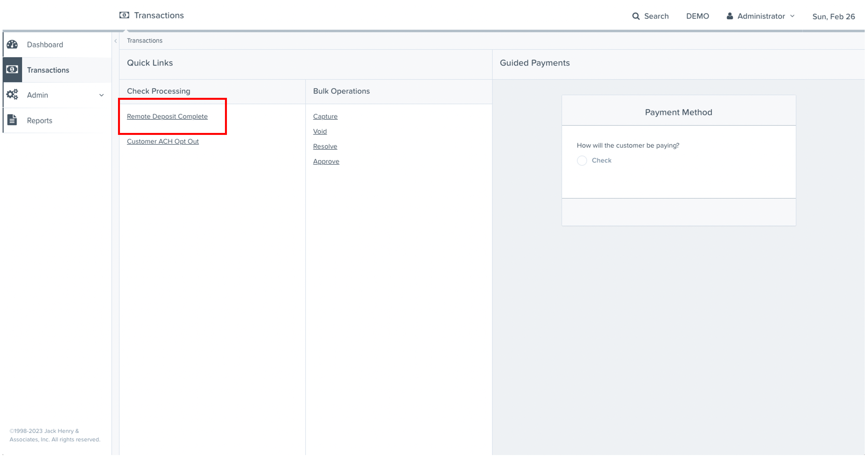Click the money icon beside page title
This screenshot has height=457, width=868.
point(124,15)
